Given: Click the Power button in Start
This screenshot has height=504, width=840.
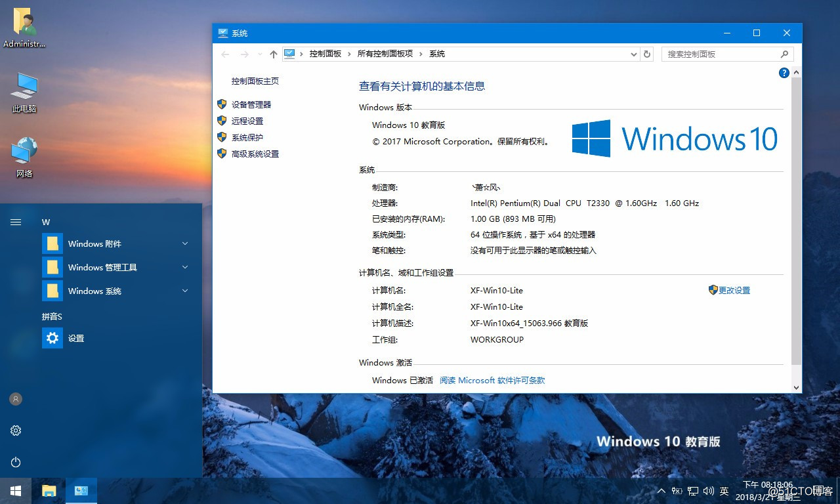Looking at the screenshot, I should 16,462.
